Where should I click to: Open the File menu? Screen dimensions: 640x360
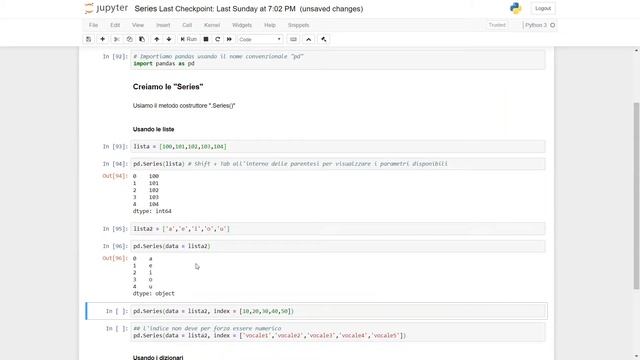pyautogui.click(x=93, y=25)
